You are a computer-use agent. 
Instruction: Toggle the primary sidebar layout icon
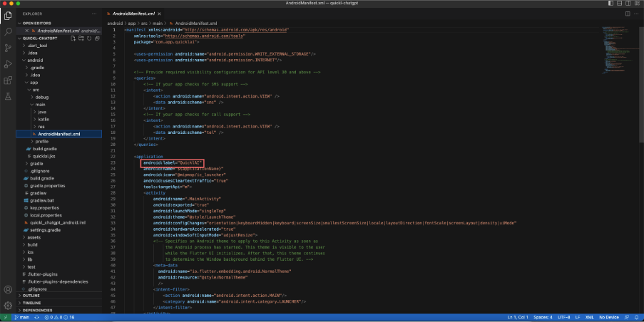coord(610,3)
